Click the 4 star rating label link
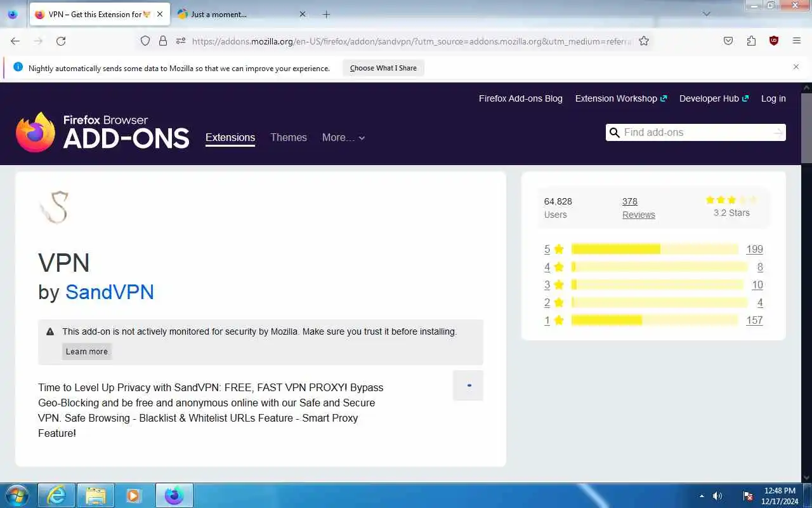The width and height of the screenshot is (812, 508). pyautogui.click(x=554, y=267)
